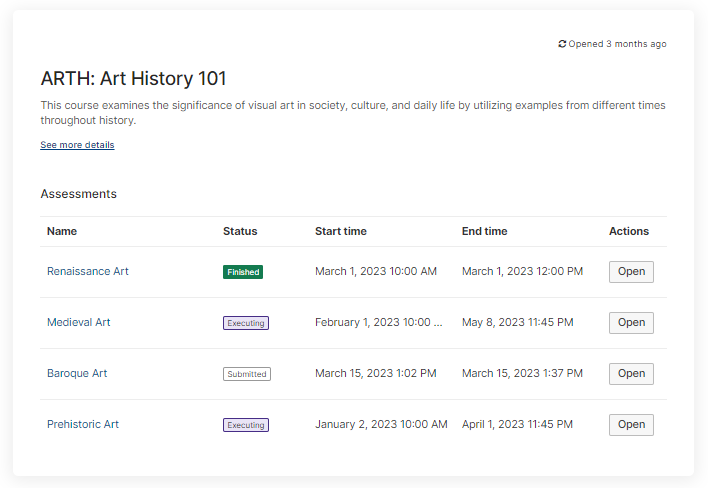Open the Baroque Art assessment link
The height and width of the screenshot is (488, 708).
[77, 373]
